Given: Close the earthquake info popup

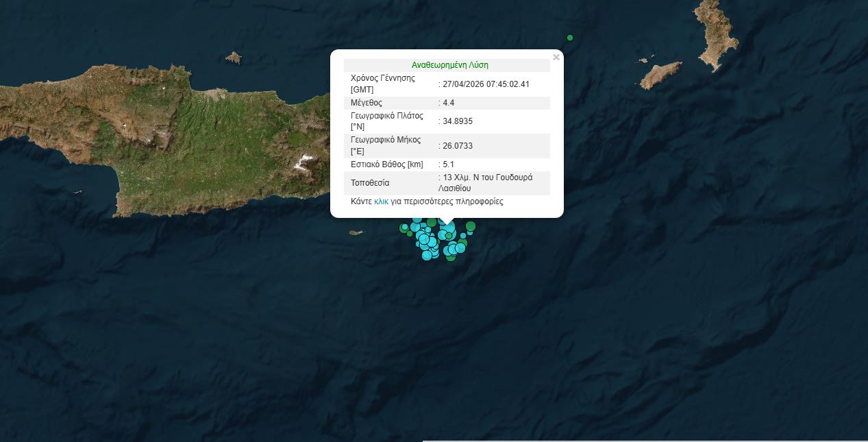Looking at the screenshot, I should (556, 58).
